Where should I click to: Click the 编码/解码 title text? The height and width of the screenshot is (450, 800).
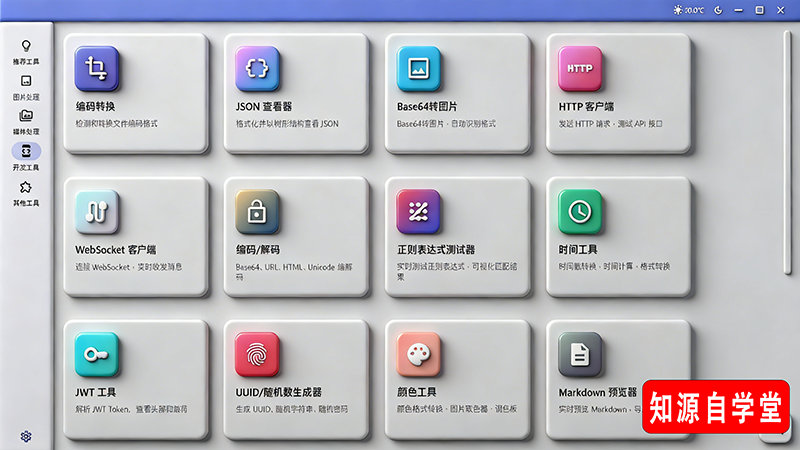click(x=258, y=250)
